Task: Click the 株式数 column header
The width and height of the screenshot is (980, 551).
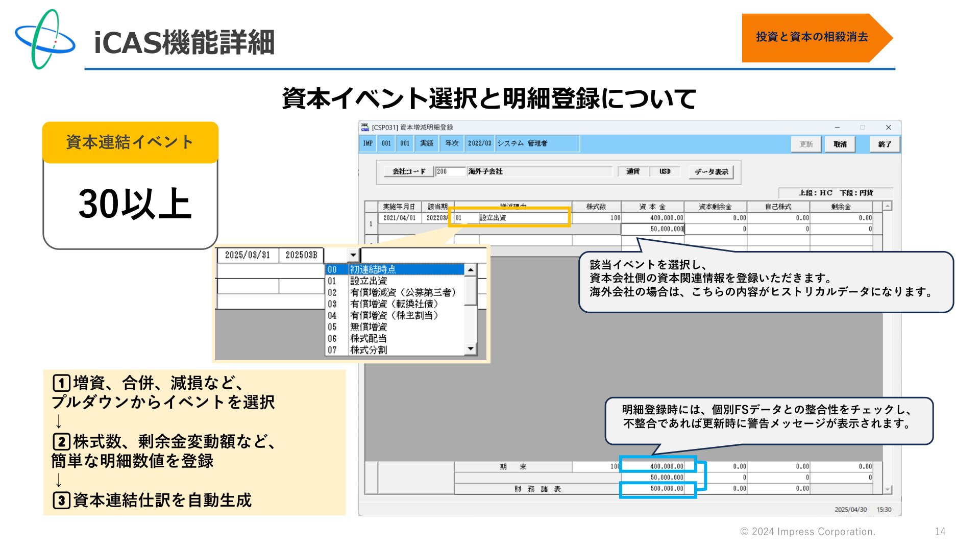Action: (x=596, y=207)
